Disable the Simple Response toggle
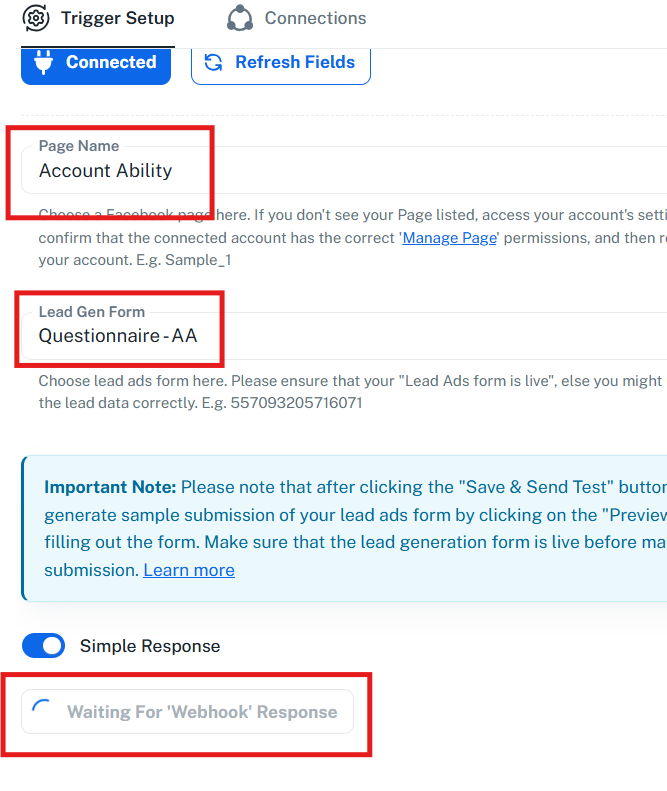This screenshot has height=791, width=667. click(x=43, y=646)
